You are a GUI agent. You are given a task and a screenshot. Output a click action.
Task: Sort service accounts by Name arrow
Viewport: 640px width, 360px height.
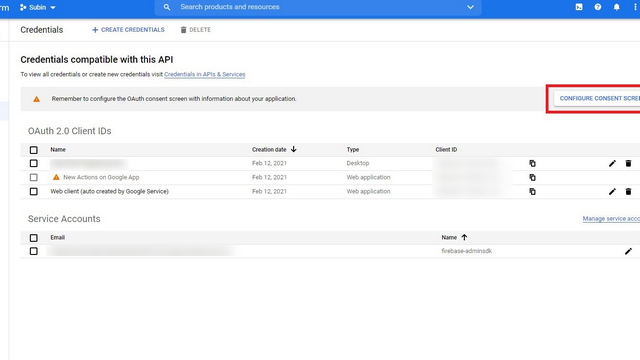pyautogui.click(x=464, y=237)
